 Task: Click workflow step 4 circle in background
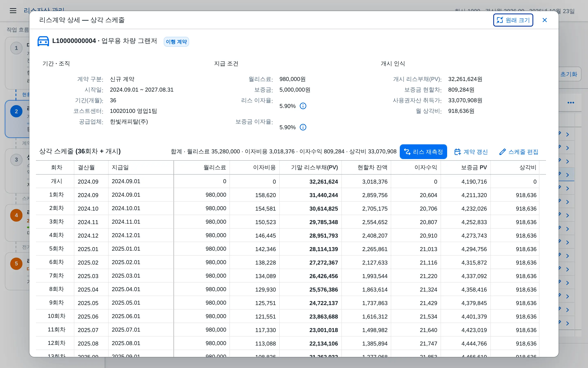(16, 215)
